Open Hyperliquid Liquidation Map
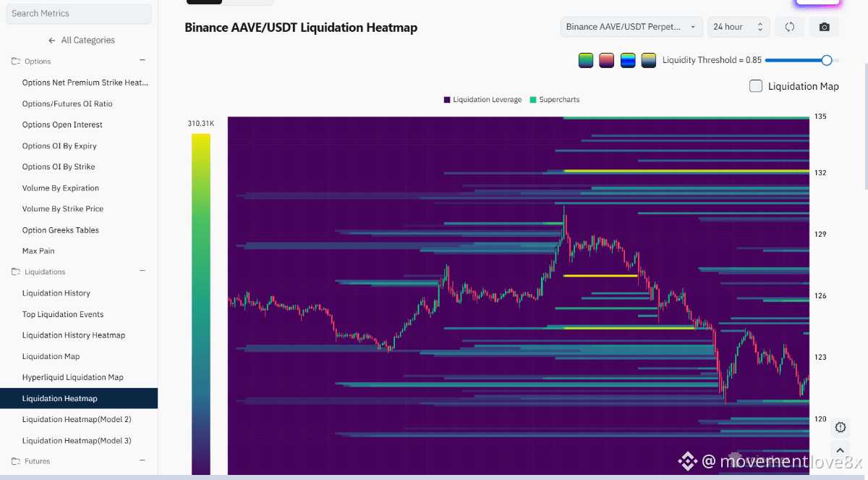868x480 pixels. click(x=73, y=377)
